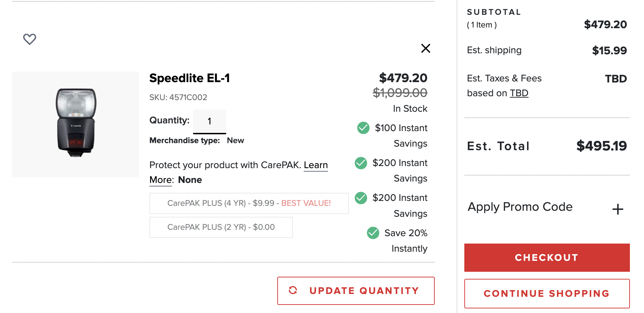Remove Speedlite EL-1 from cart
Viewport: 644px width, 313px height.
426,48
